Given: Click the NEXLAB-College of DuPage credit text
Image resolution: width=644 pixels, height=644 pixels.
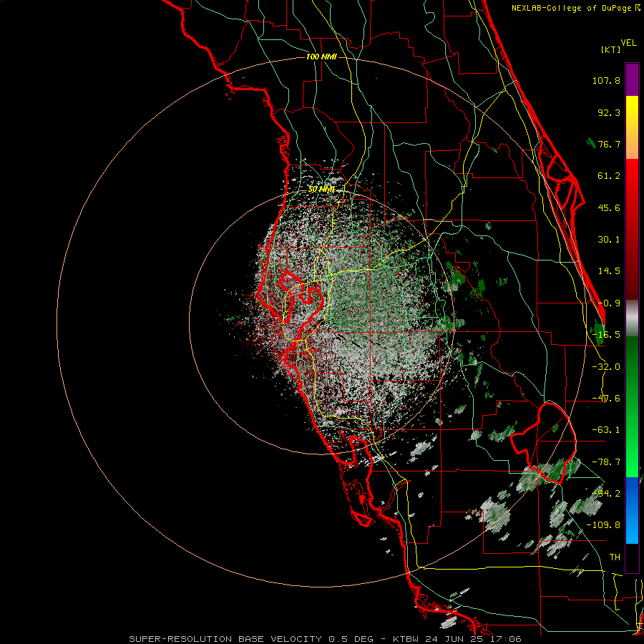Looking at the screenshot, I should click(576, 8).
